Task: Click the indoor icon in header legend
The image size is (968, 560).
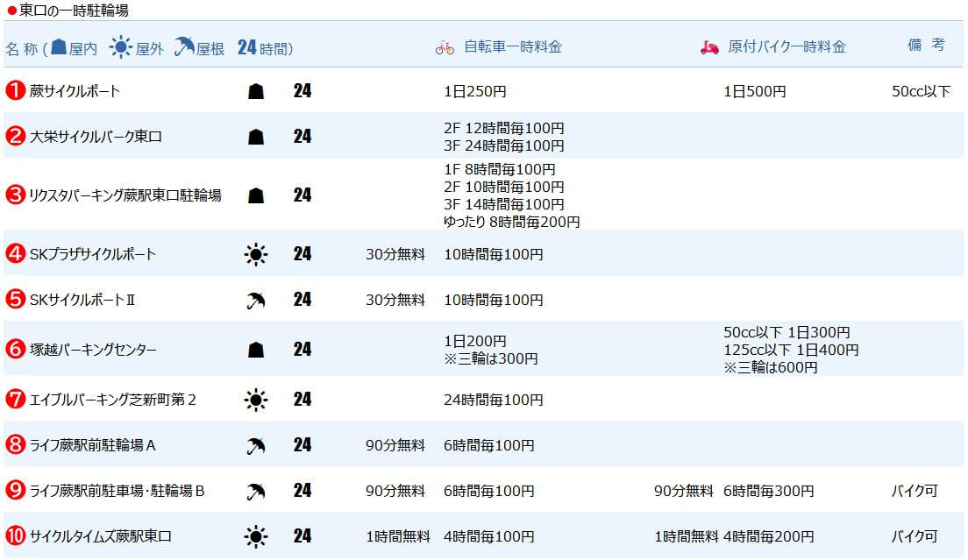Action: tap(59, 47)
